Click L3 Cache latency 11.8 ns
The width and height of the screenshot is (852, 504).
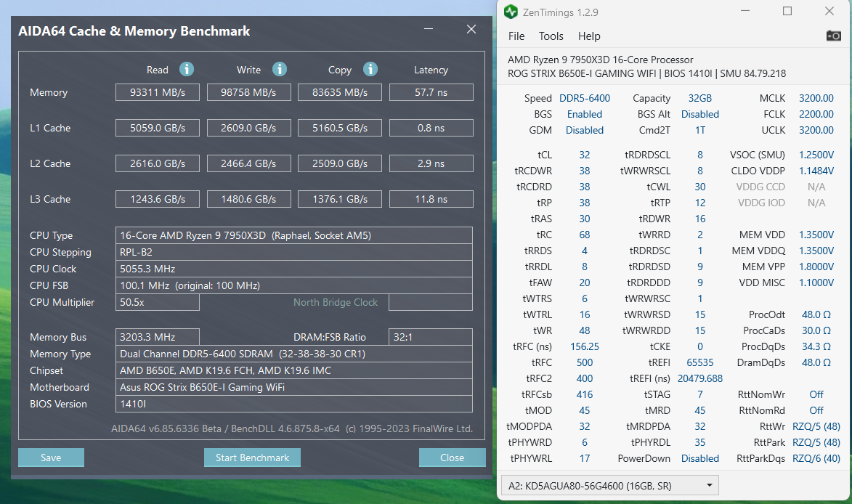431,199
